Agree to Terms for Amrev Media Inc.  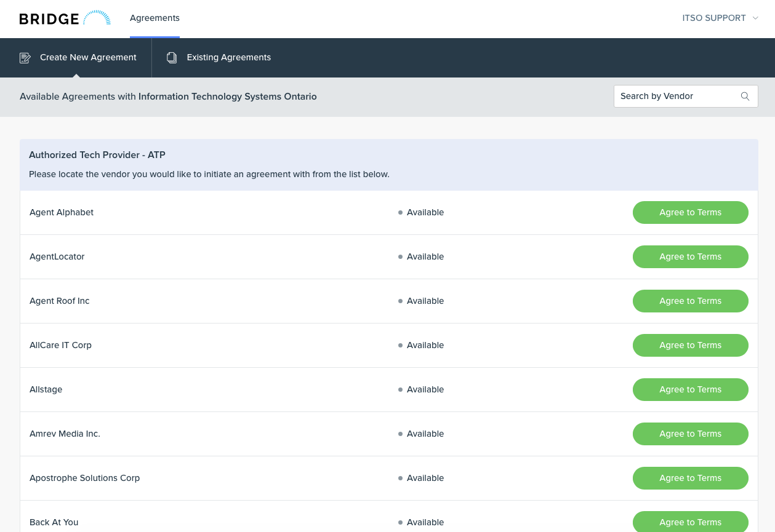(690, 434)
